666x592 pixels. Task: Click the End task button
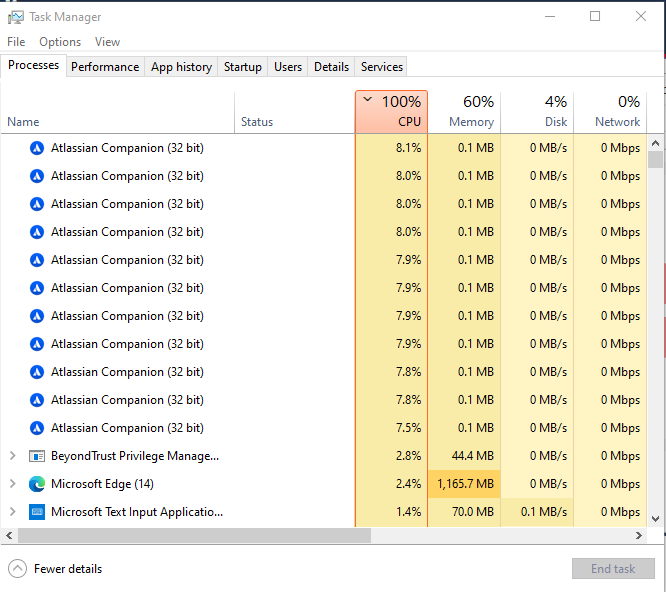(613, 569)
